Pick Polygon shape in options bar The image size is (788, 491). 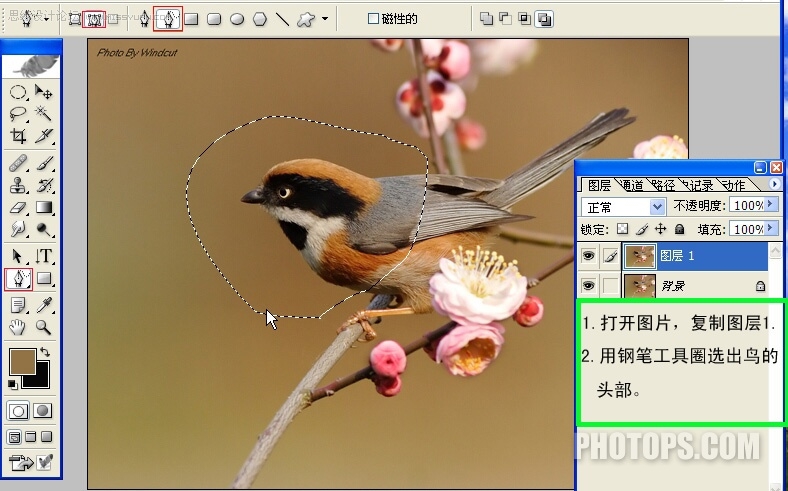pos(259,19)
